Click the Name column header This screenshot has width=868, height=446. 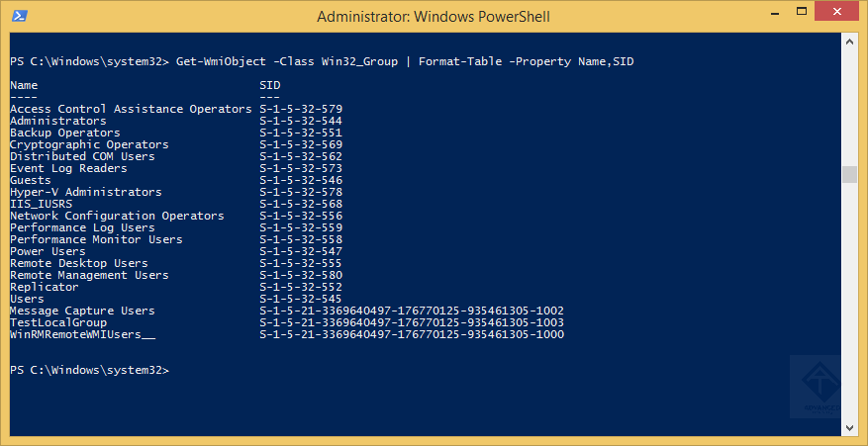(24, 85)
